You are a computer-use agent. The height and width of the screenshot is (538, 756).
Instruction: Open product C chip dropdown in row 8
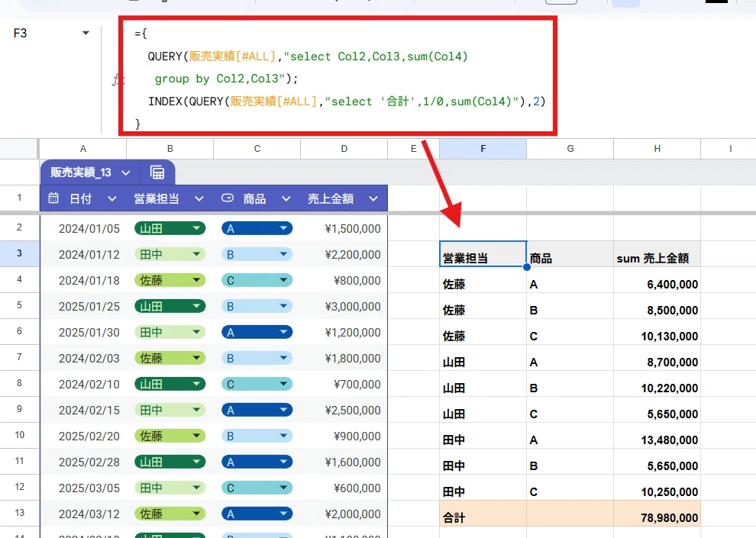click(x=283, y=384)
